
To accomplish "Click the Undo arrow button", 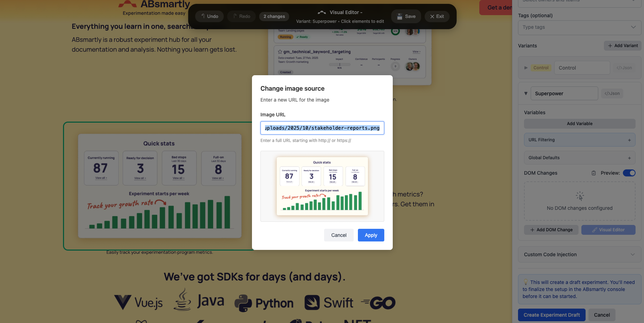I will [209, 16].
